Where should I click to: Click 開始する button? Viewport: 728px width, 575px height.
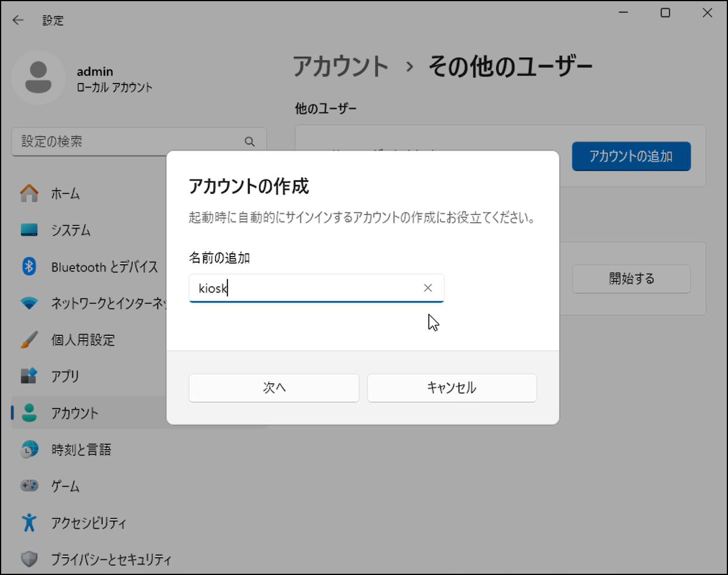pyautogui.click(x=631, y=279)
